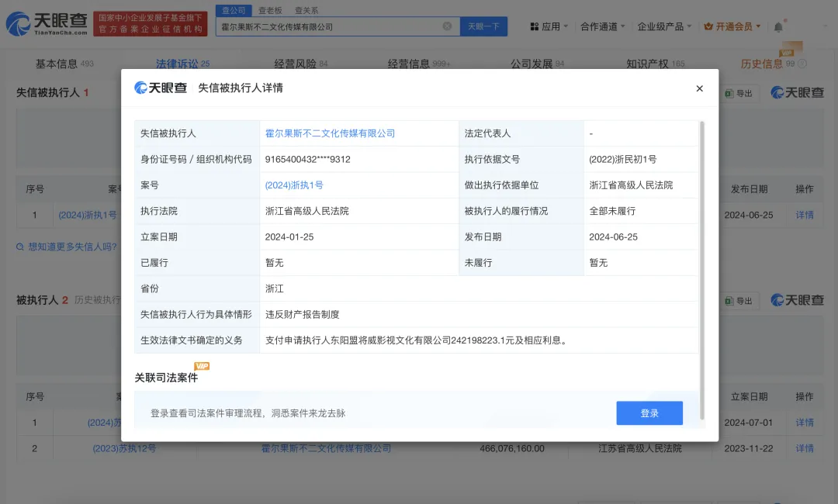Export the 被执行人 list via 导出

[739, 301]
